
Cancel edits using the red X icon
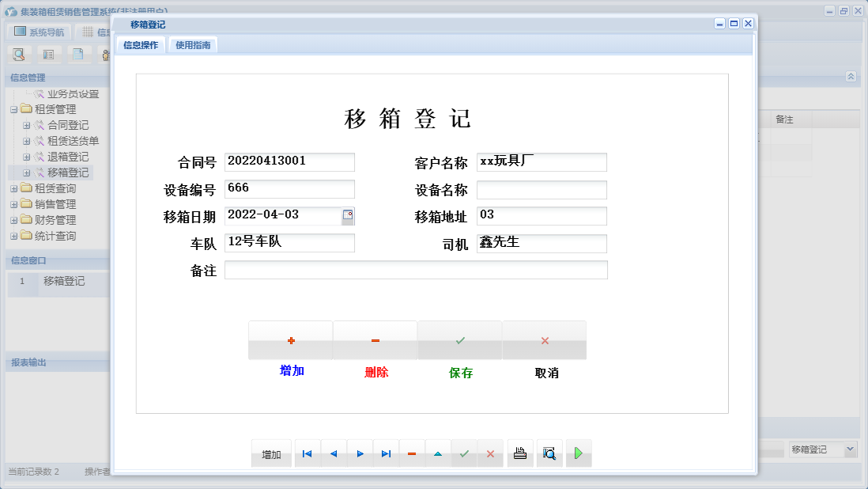490,453
